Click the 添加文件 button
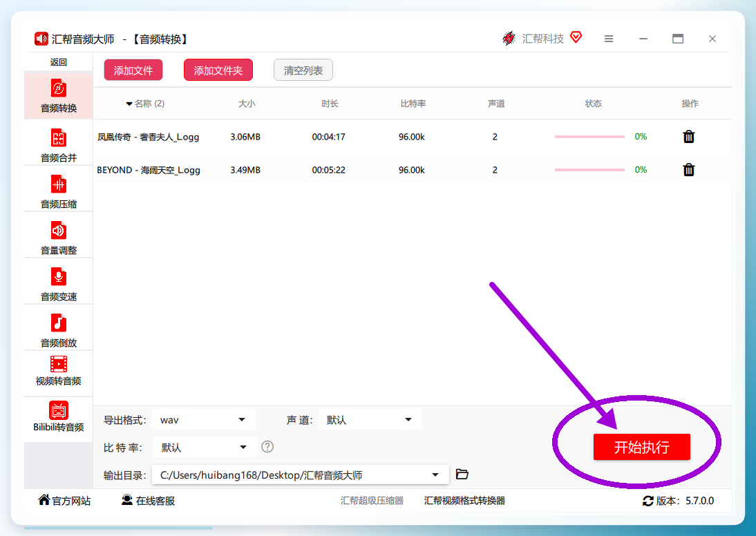Viewport: 756px width, 536px height. point(133,70)
